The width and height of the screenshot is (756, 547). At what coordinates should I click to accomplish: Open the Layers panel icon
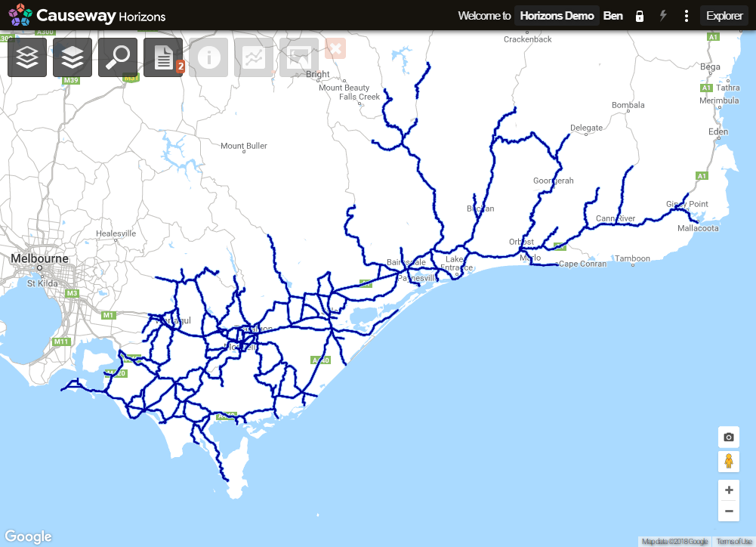26,57
